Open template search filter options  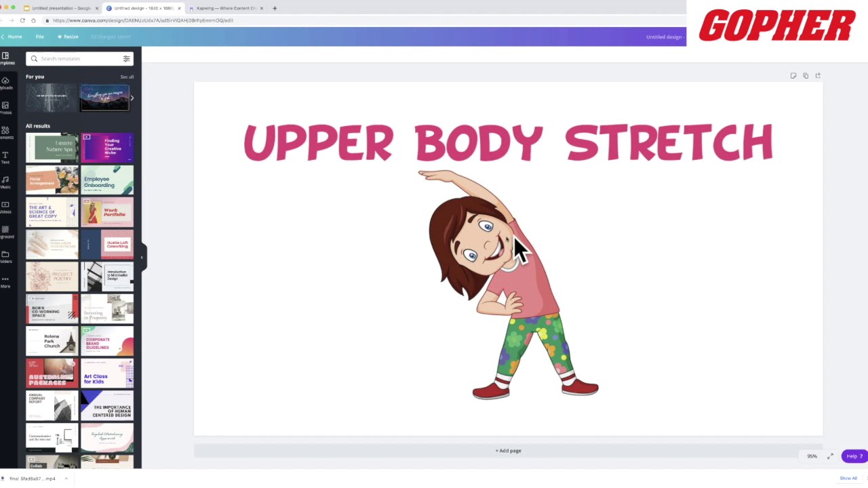click(x=126, y=58)
